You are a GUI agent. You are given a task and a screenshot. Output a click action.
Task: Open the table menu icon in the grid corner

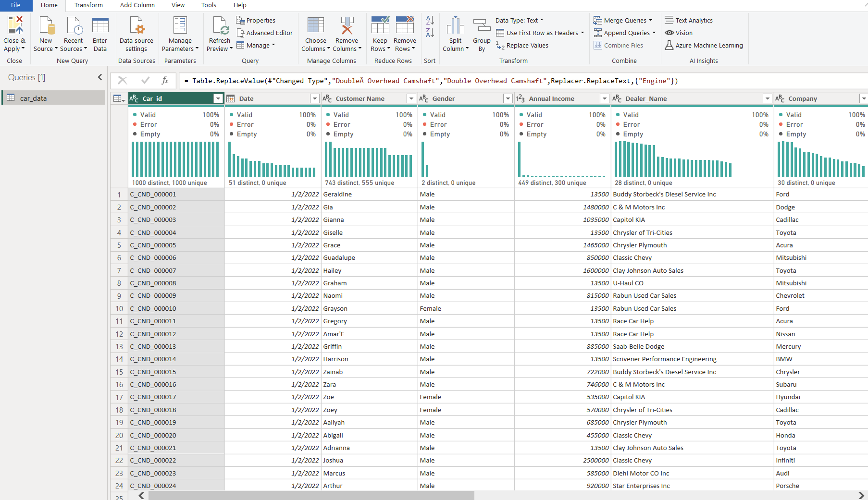119,98
